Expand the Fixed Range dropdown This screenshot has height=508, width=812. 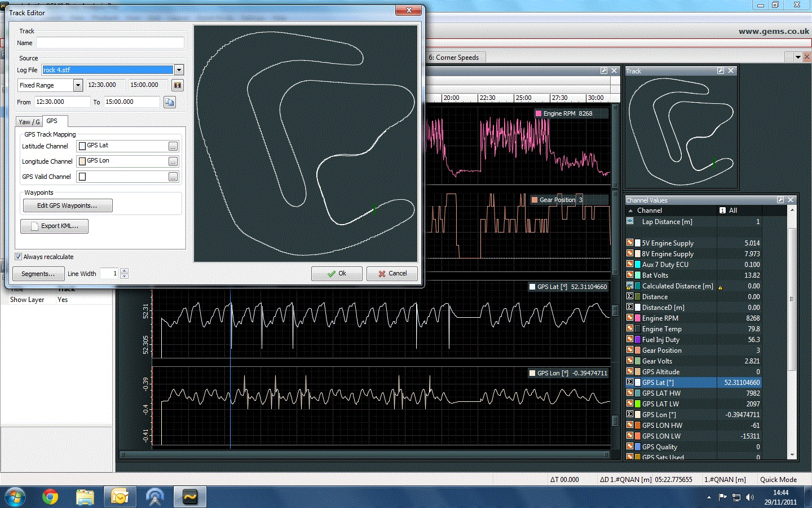(78, 85)
